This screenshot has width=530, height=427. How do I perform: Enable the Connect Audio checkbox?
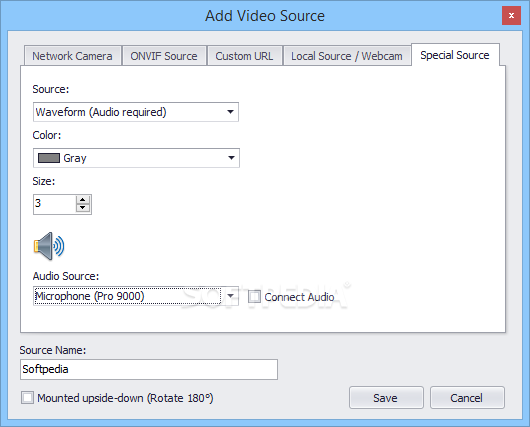coord(255,297)
